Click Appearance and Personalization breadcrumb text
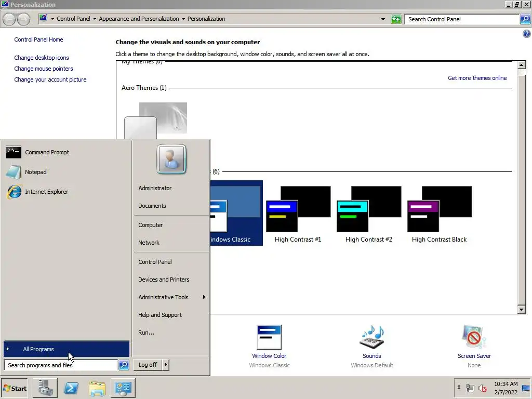Viewport: 532px width, 399px height. pos(139,19)
